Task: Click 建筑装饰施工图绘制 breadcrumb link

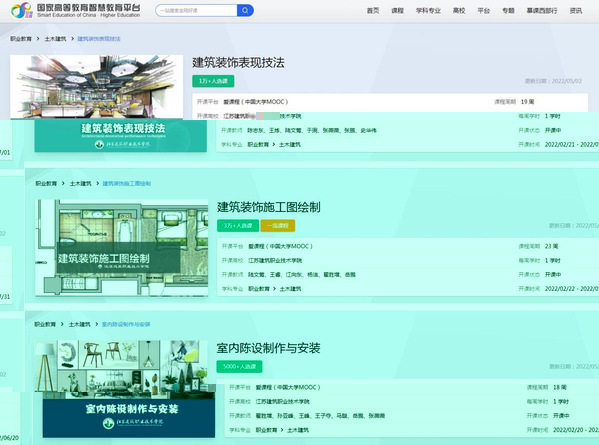Action: [127, 183]
